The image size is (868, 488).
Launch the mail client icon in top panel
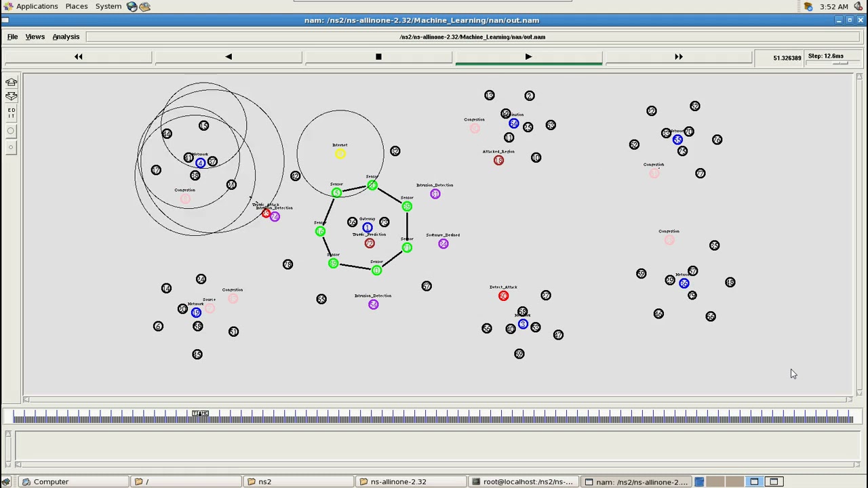pos(144,6)
